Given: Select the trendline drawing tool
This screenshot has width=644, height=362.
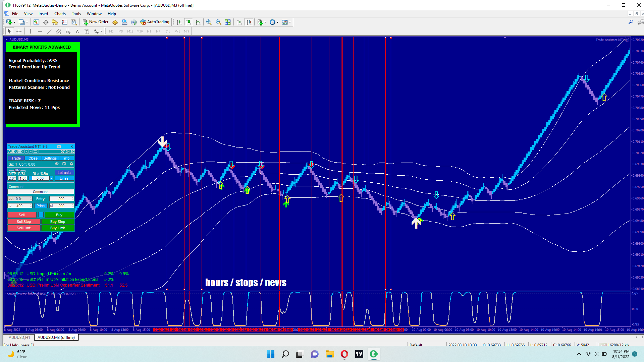Looking at the screenshot, I should click(x=49, y=31).
